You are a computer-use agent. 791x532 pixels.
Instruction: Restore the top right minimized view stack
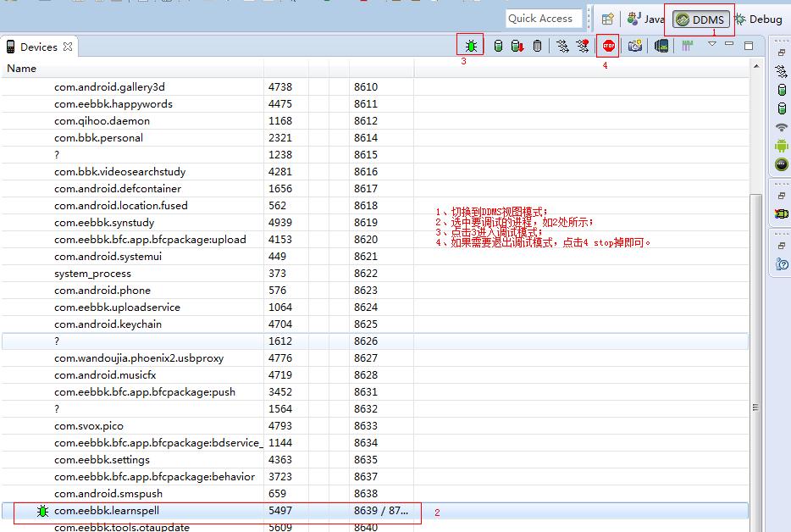tap(782, 53)
